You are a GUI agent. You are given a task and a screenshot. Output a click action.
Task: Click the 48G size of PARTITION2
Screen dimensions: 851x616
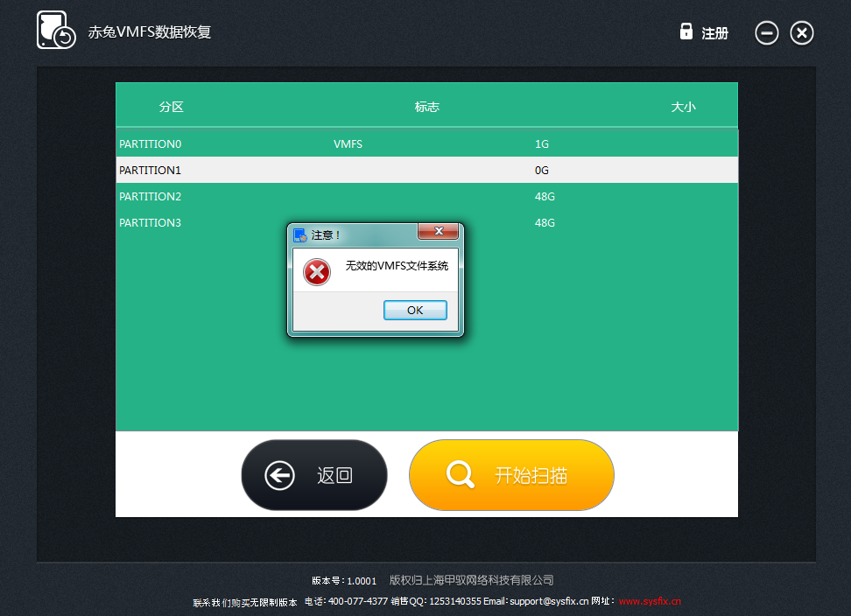pyautogui.click(x=545, y=196)
